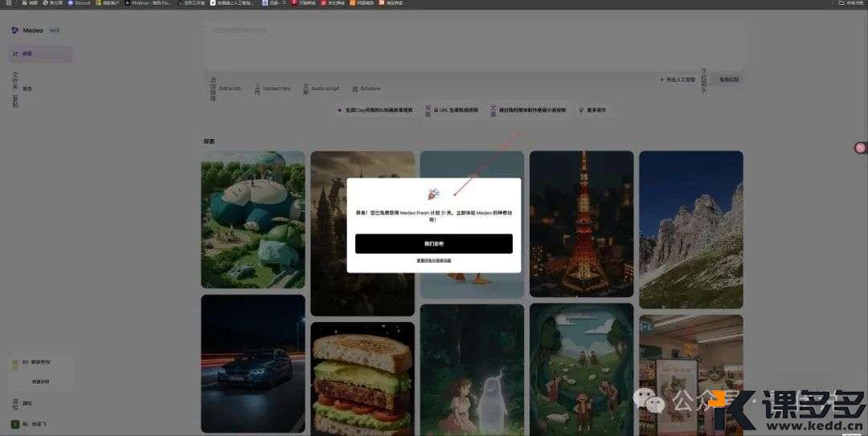This screenshot has height=436, width=868.
Task: Open the Notifications item in sidebar
Action: click(27, 403)
